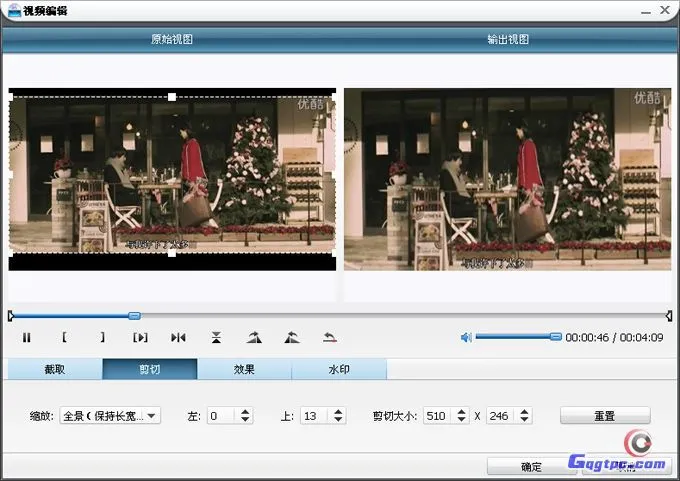Set the clip start bracket marker
Screen dimensions: 680x481
64,338
